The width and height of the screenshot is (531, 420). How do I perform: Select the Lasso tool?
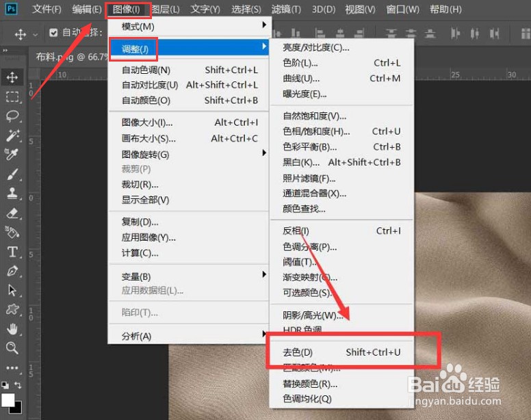coord(12,116)
